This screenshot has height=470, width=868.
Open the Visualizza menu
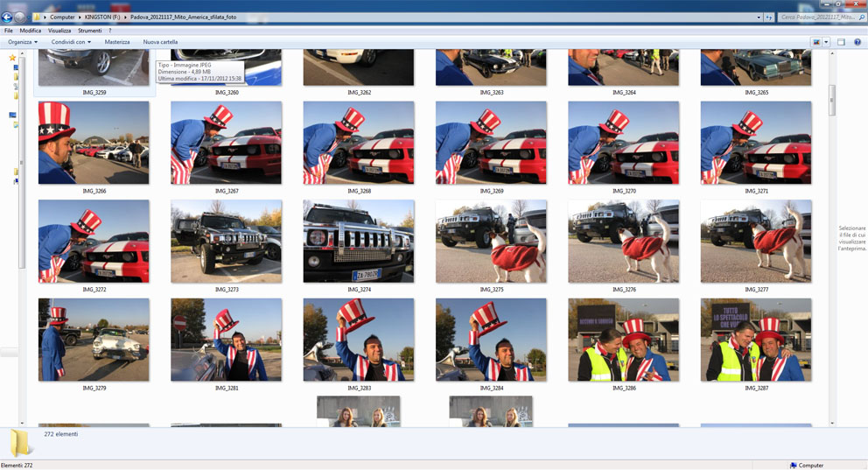click(x=59, y=31)
